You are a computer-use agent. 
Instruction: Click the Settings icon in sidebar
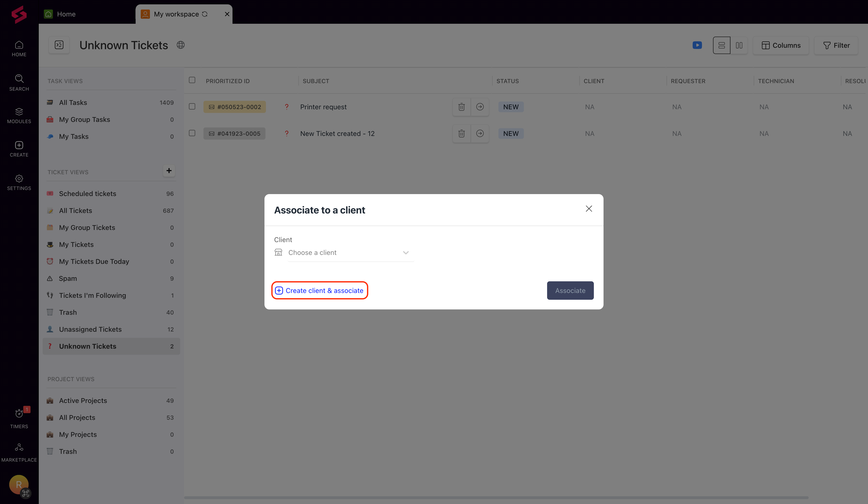pyautogui.click(x=19, y=179)
